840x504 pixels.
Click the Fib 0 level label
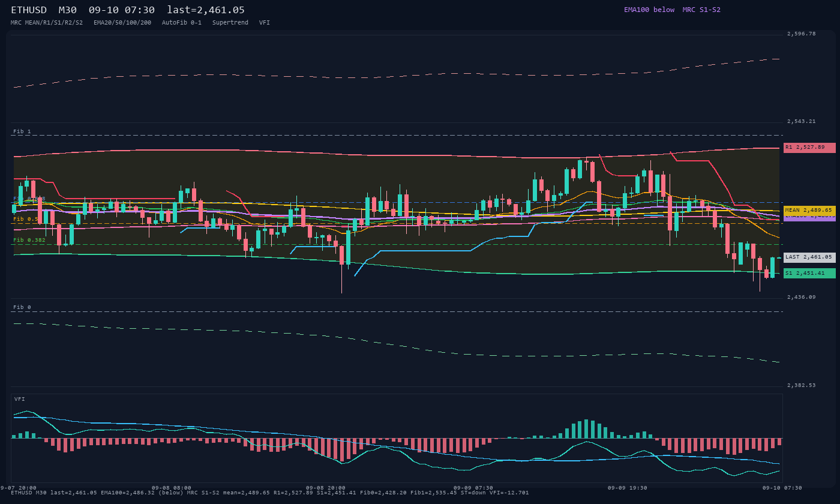(x=22, y=307)
